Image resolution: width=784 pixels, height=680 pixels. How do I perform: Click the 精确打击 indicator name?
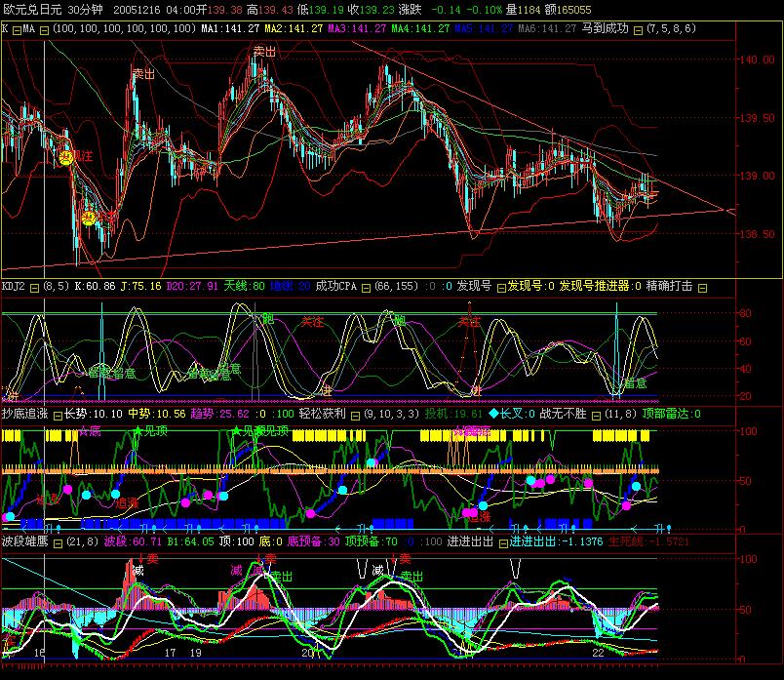[669, 286]
